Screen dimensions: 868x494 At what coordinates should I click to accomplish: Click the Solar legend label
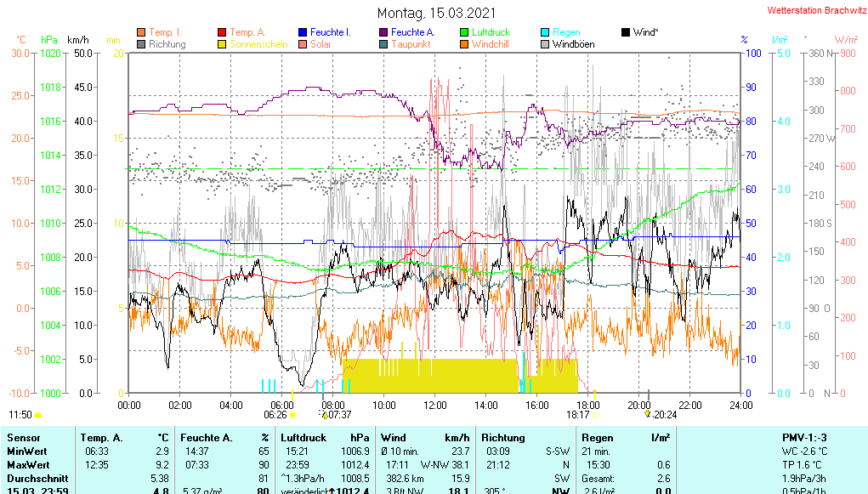point(321,44)
